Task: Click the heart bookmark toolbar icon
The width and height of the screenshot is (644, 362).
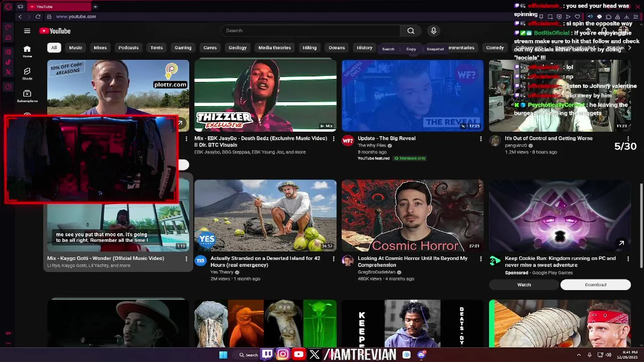Action: click(x=577, y=17)
